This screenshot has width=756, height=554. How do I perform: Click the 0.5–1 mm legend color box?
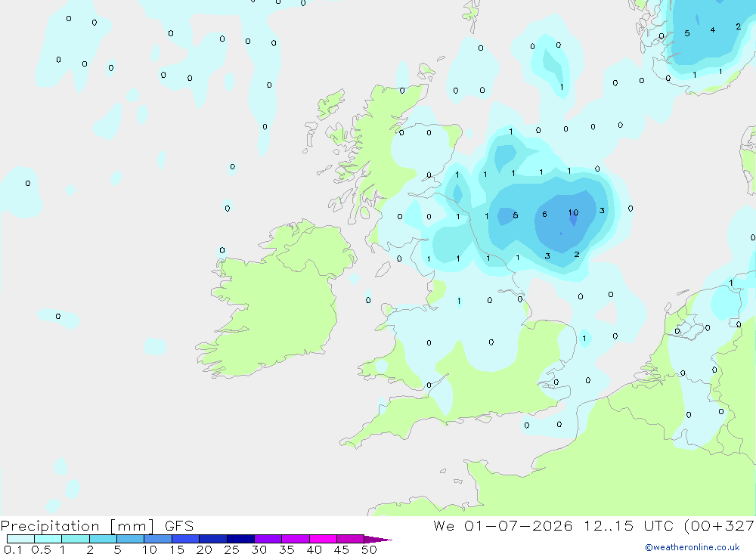click(48, 539)
